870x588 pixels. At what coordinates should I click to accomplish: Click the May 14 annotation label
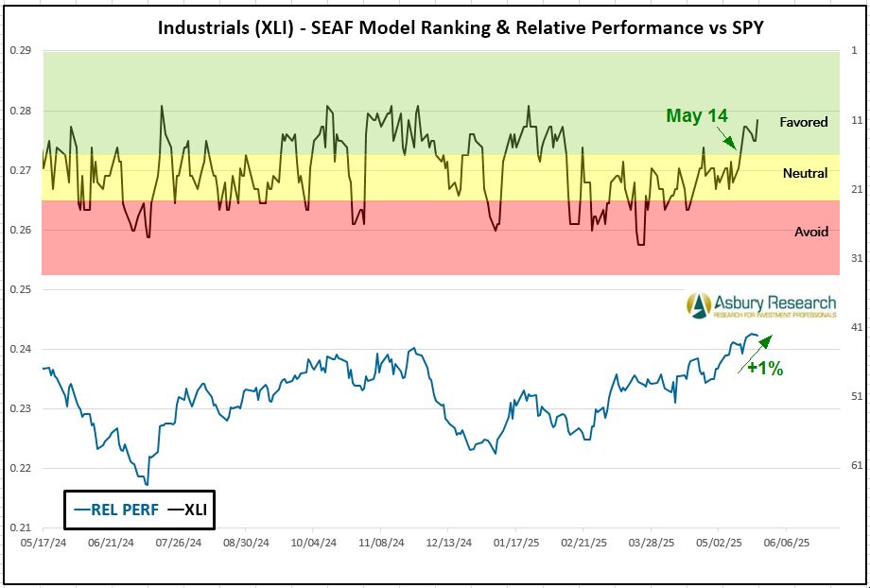(697, 115)
